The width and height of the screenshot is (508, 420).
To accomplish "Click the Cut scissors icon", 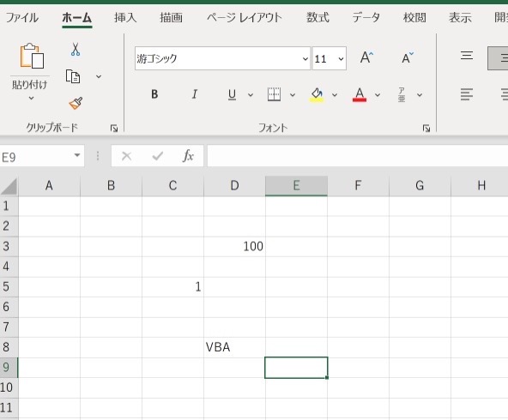I will (x=76, y=50).
